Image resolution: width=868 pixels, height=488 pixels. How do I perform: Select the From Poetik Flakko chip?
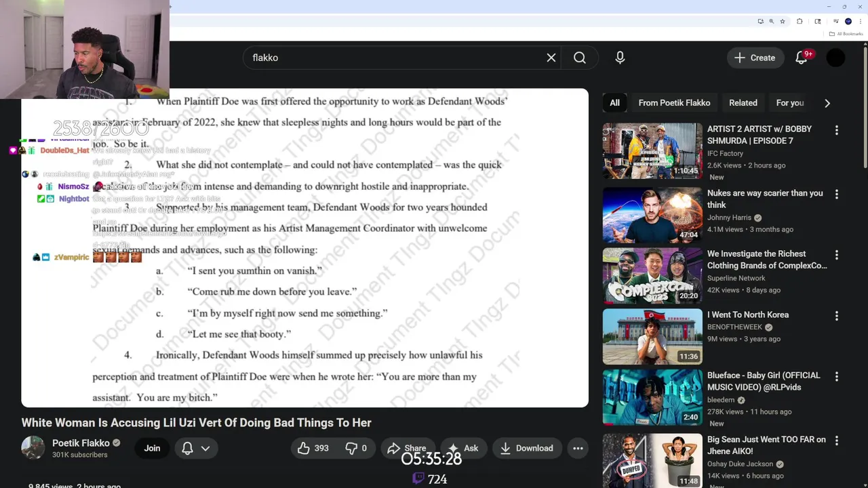click(x=674, y=103)
